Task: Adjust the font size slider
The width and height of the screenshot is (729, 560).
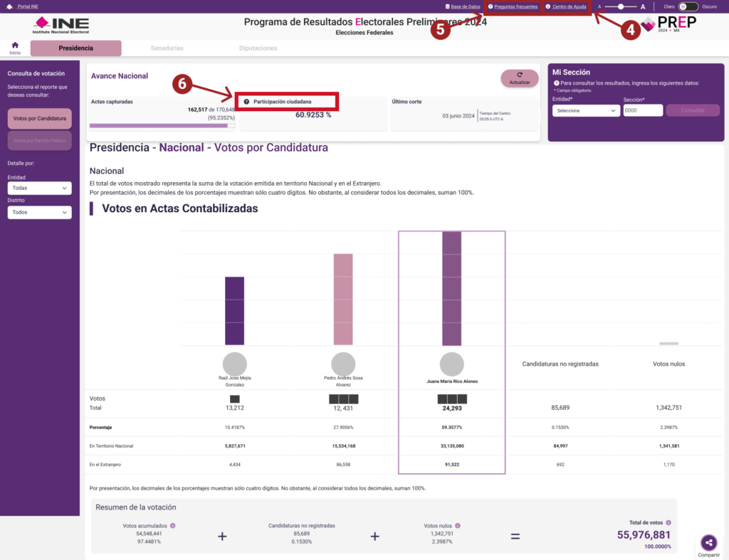Action: point(622,6)
